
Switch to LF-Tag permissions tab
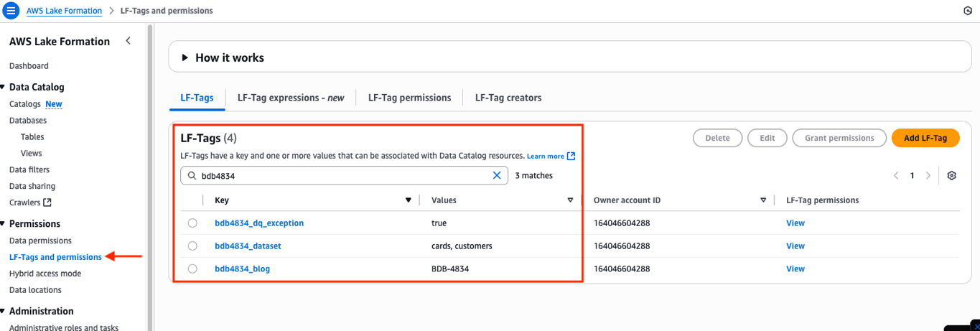[409, 98]
